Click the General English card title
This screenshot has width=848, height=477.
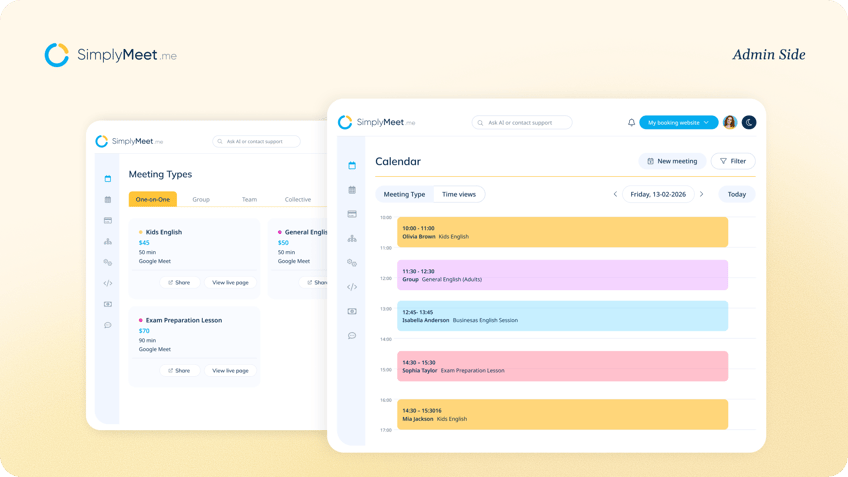[306, 232]
